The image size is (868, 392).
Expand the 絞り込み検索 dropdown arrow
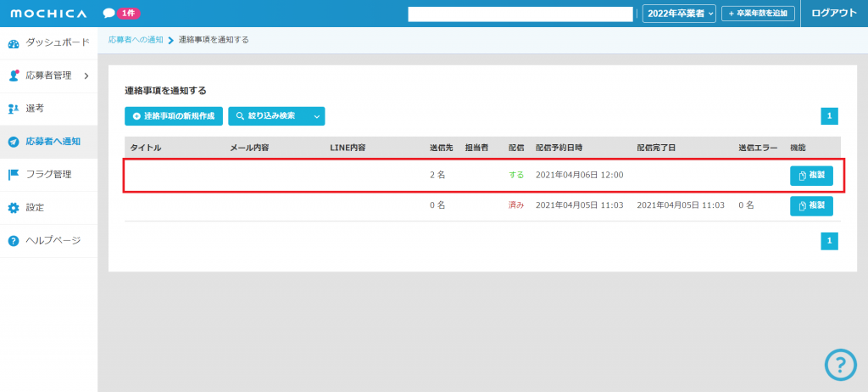316,116
